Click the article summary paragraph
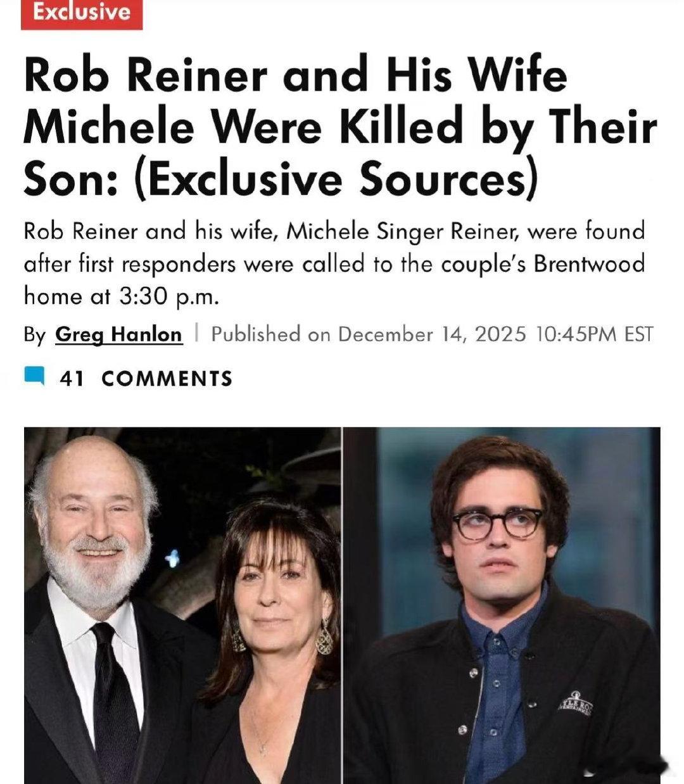This screenshot has height=784, width=684. pyautogui.click(x=334, y=263)
